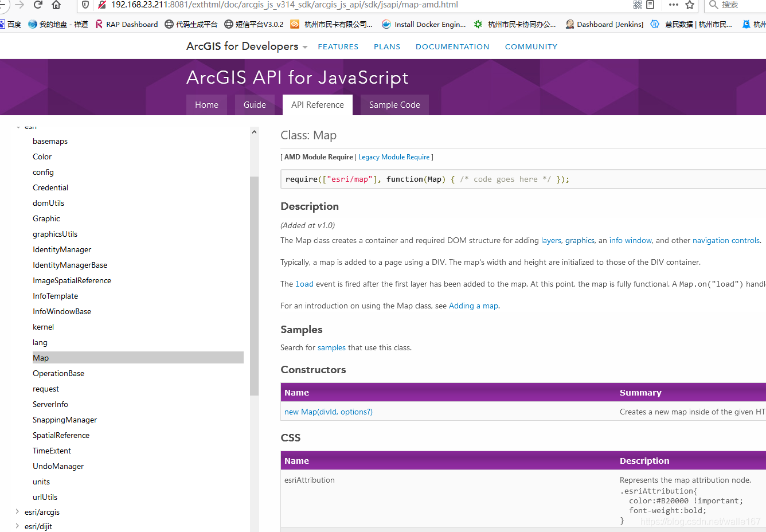Viewport: 766px width, 532px height.
Task: Reload the page with the refresh icon
Action: click(38, 5)
